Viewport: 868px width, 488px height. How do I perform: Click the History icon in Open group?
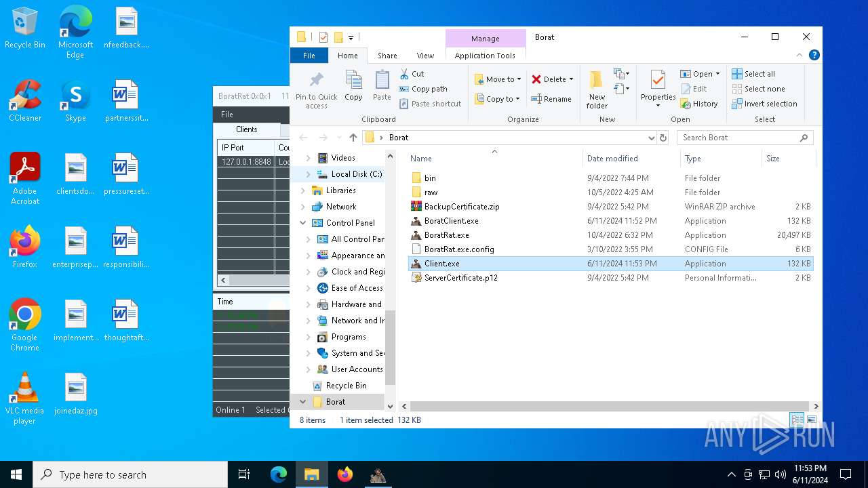685,104
